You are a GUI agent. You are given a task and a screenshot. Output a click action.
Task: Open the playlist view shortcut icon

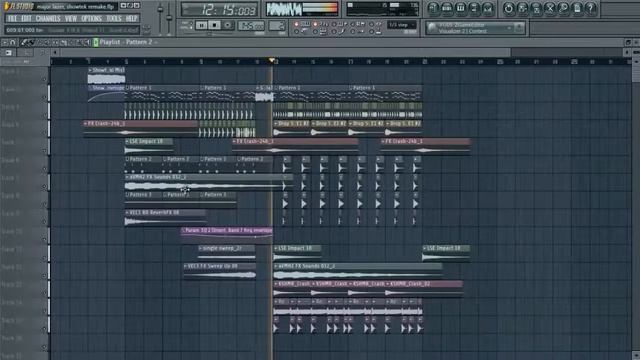click(433, 8)
